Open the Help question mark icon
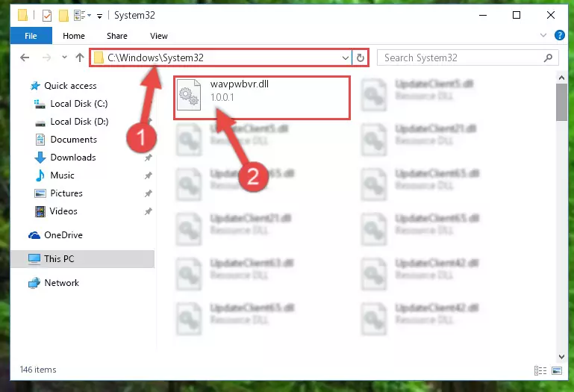The height and width of the screenshot is (392, 574). click(559, 35)
